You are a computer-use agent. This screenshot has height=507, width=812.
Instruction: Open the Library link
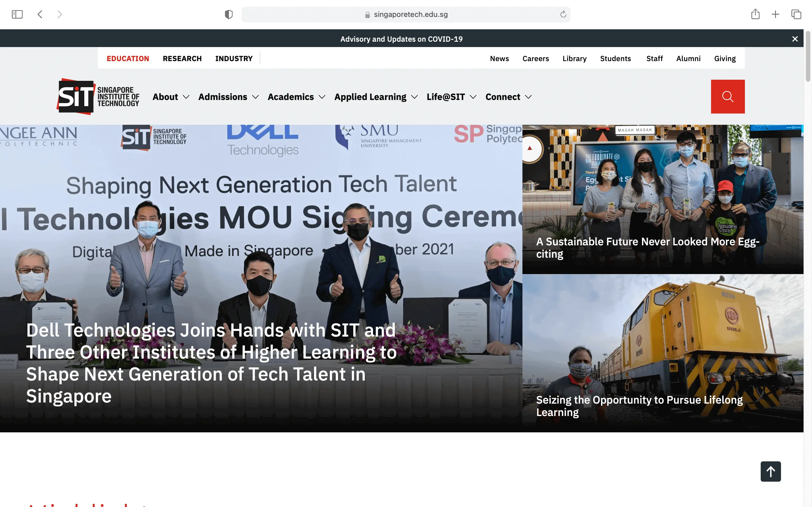tap(574, 59)
